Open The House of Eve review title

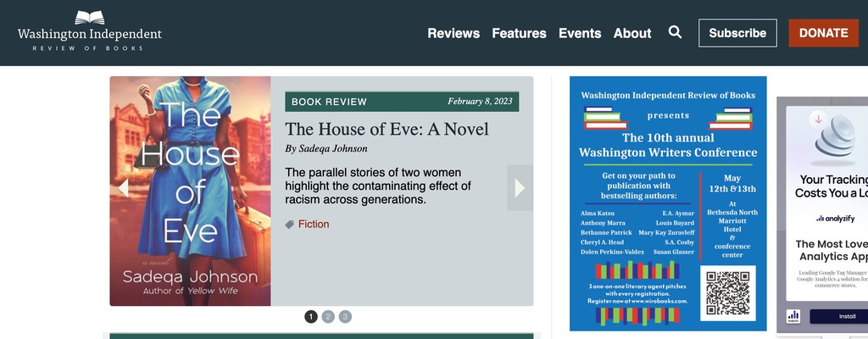pyautogui.click(x=387, y=129)
